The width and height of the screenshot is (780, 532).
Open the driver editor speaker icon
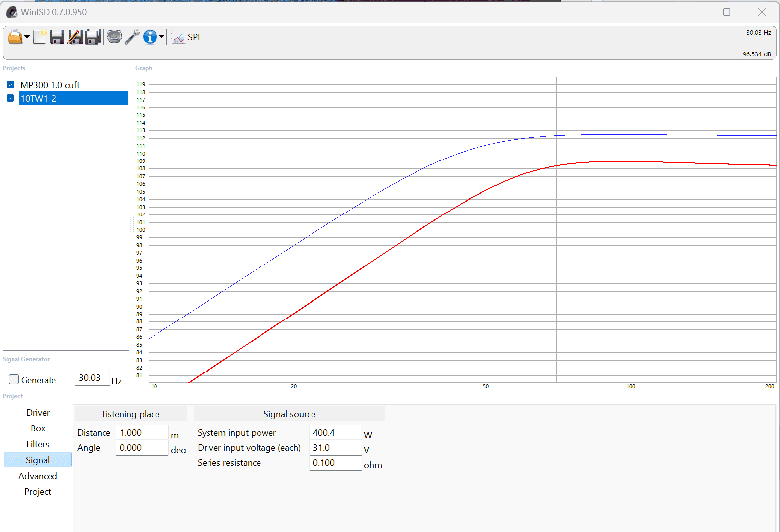114,37
